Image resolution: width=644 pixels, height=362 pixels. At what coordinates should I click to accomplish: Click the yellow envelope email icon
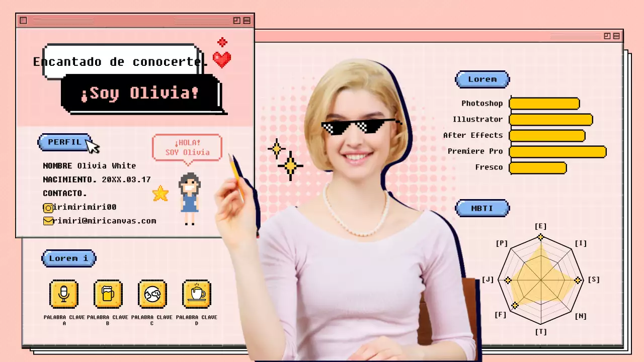click(x=48, y=221)
